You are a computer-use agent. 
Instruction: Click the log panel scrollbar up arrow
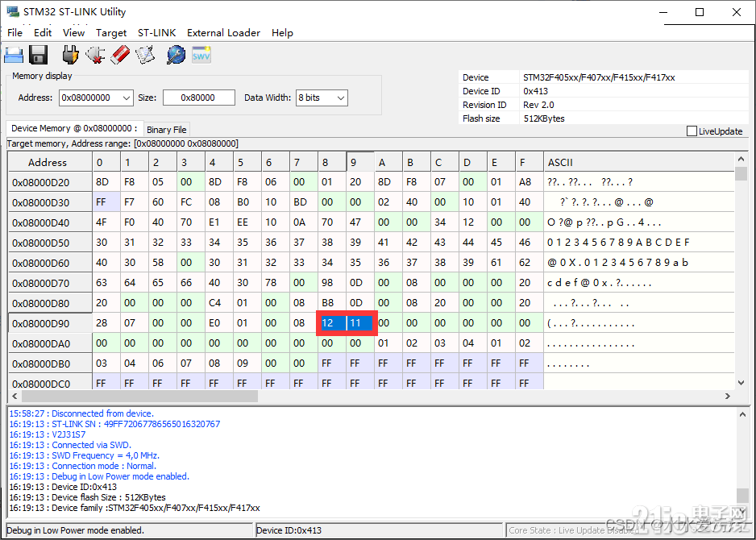742,414
